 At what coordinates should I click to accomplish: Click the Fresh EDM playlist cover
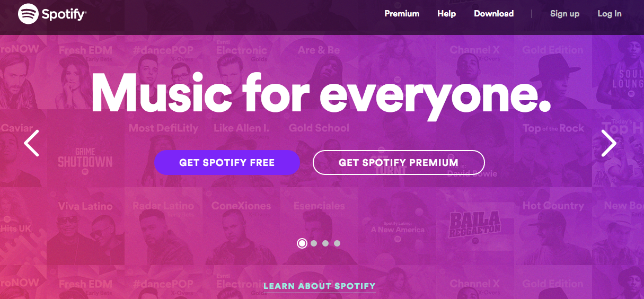pos(85,71)
